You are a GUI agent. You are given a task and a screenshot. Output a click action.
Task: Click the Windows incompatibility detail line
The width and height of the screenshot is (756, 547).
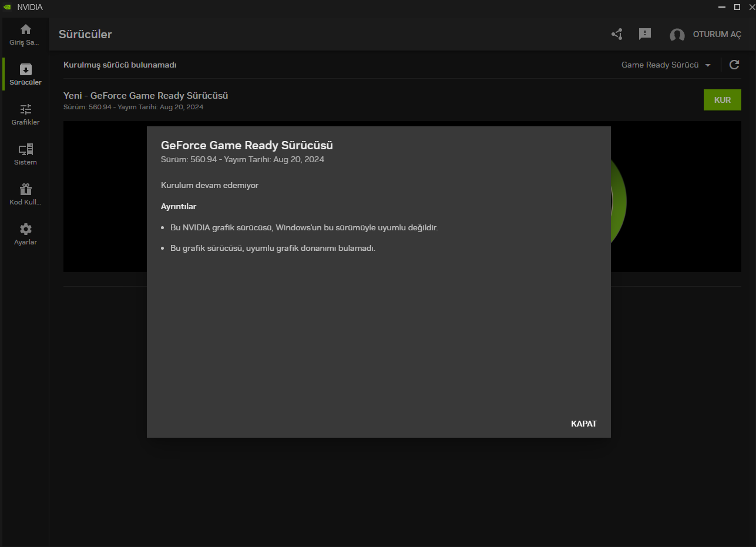[304, 227]
